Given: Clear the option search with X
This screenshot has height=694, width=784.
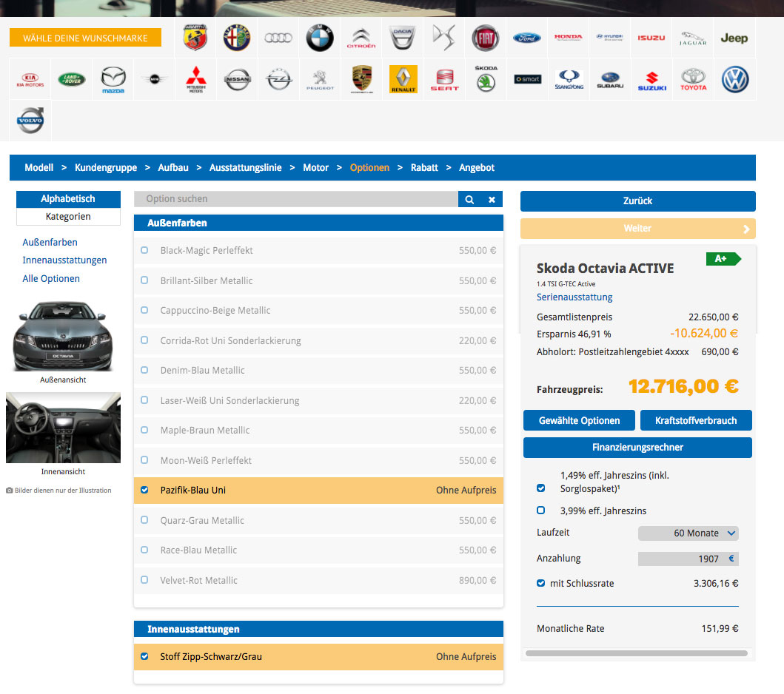Looking at the screenshot, I should [492, 199].
